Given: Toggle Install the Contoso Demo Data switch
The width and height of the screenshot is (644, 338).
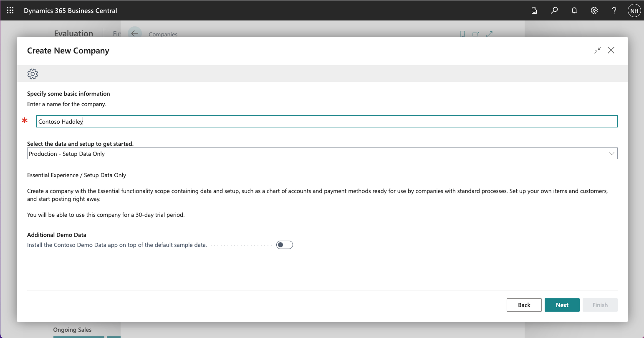Looking at the screenshot, I should [285, 245].
